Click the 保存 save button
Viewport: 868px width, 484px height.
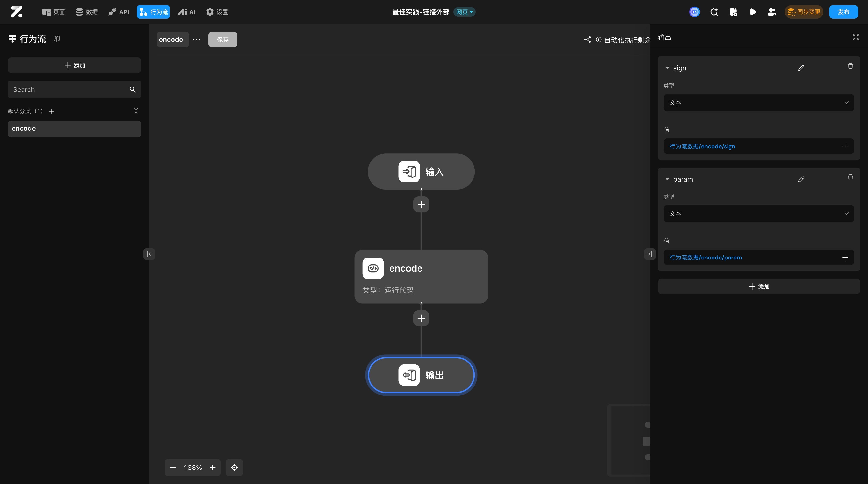point(222,40)
